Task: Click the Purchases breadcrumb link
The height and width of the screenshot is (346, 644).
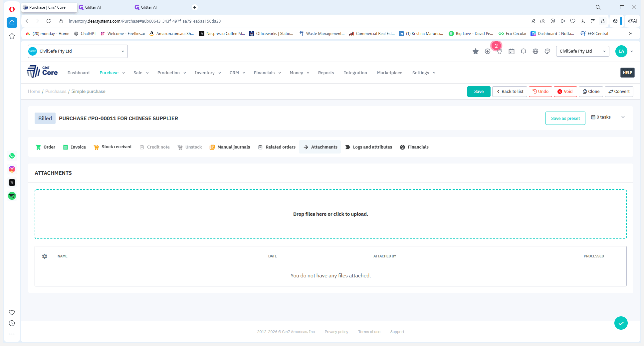Action: pos(56,92)
